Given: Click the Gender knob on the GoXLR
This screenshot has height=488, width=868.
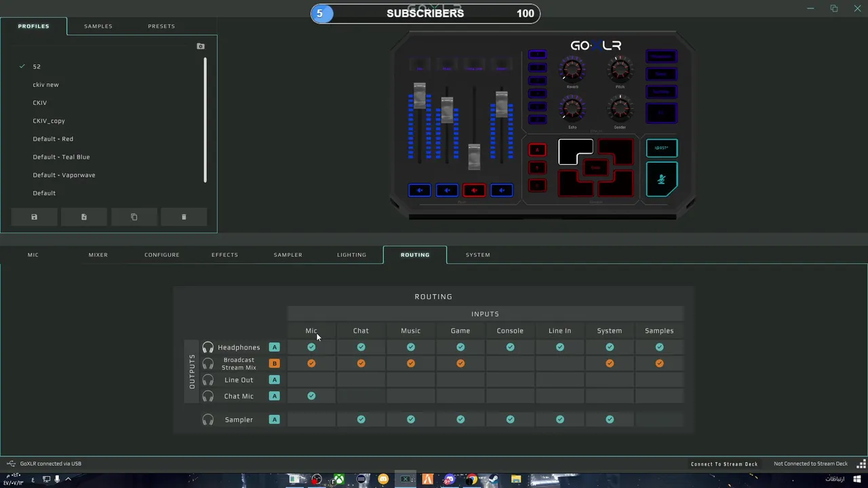Looking at the screenshot, I should [620, 108].
